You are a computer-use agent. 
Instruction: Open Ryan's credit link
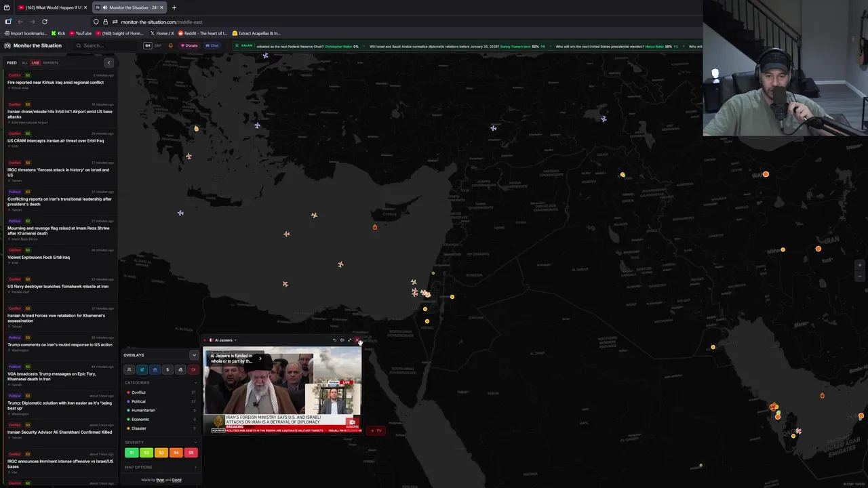point(160,480)
